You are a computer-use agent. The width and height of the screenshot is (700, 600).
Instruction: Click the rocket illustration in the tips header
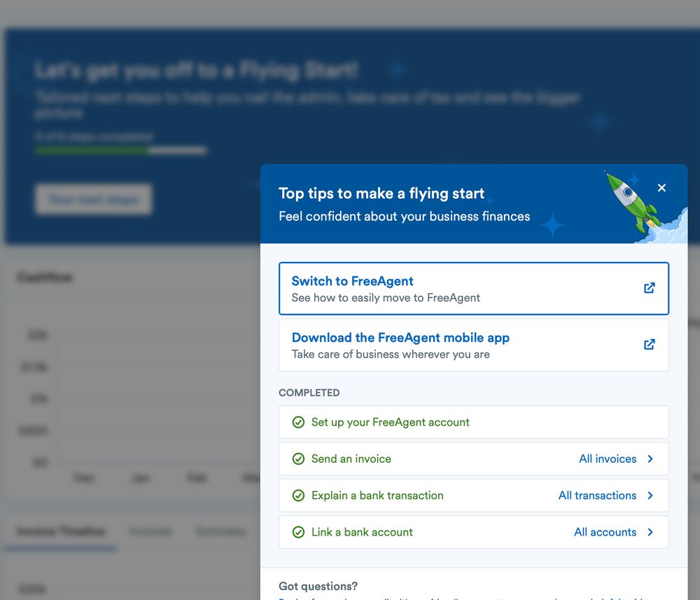pyautogui.click(x=631, y=202)
